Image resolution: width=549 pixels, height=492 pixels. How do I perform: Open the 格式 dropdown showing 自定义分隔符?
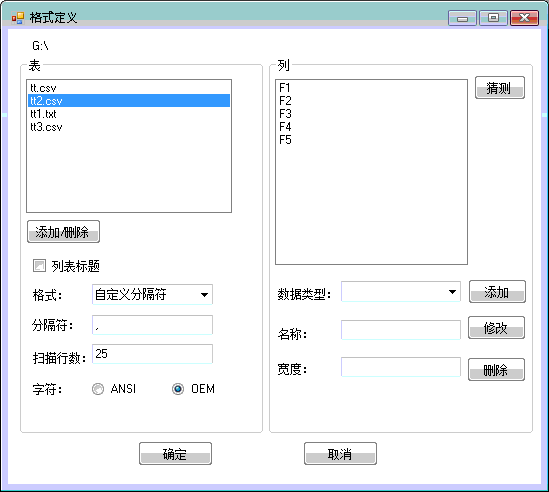tap(152, 294)
